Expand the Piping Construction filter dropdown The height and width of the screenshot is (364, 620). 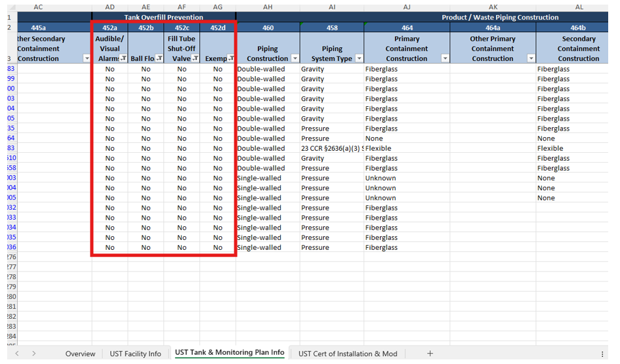tap(295, 58)
